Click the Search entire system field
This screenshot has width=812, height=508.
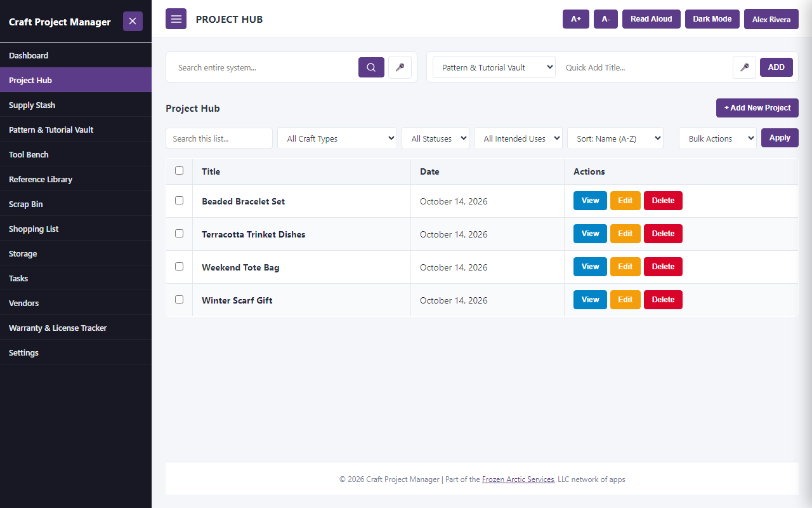click(x=263, y=67)
